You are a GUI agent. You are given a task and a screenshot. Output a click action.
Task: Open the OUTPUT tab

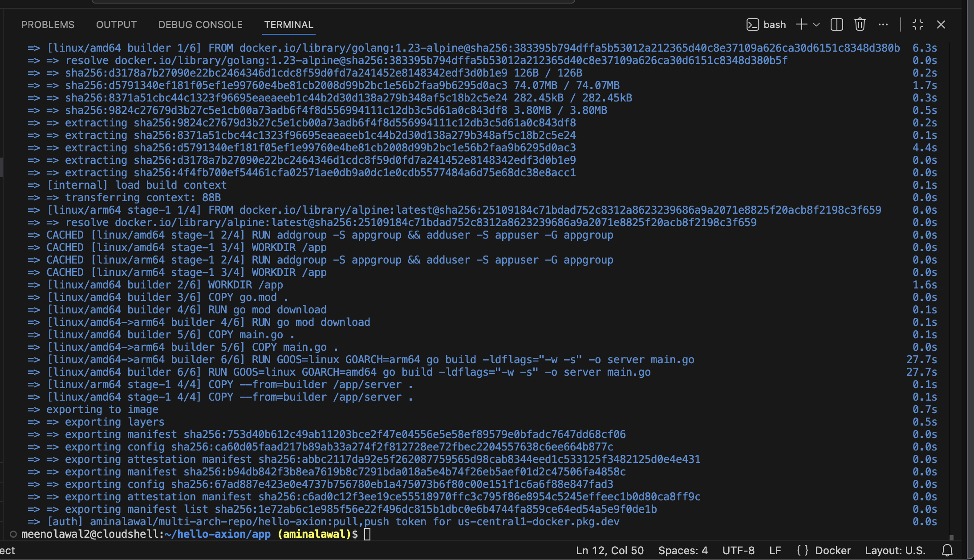tap(116, 24)
